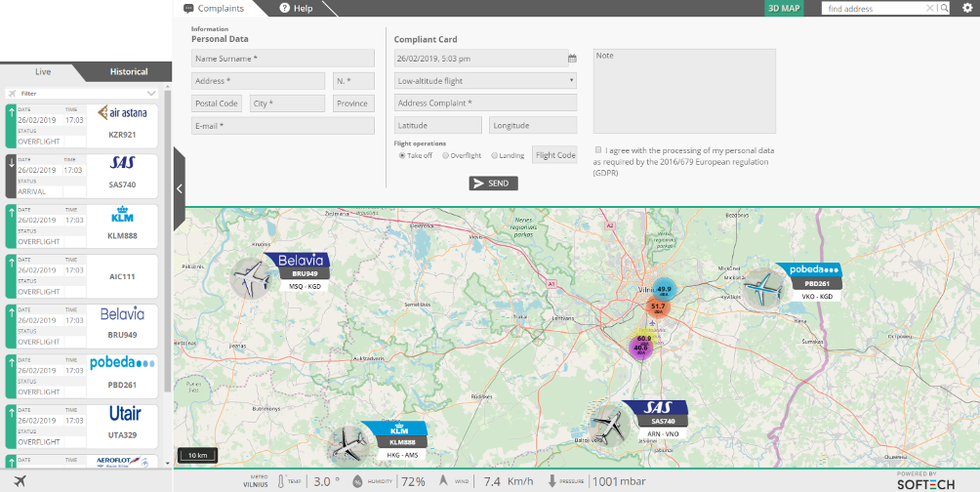Select the Overflight radio button
980x492 pixels.
(446, 155)
